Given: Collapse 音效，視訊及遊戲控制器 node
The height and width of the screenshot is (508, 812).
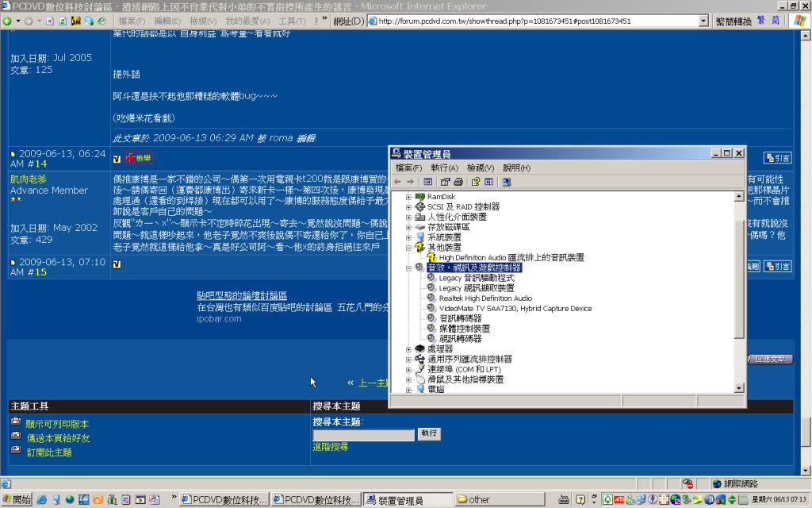Looking at the screenshot, I should click(x=408, y=268).
